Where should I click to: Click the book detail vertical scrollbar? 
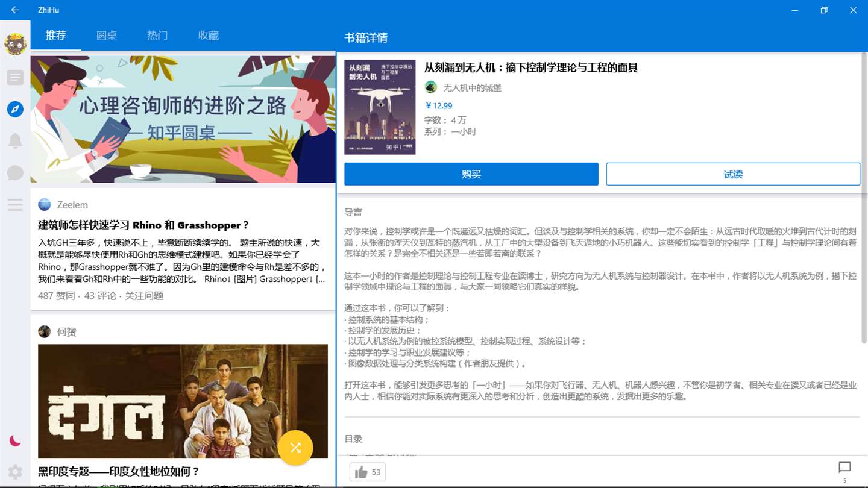pyautogui.click(x=864, y=199)
